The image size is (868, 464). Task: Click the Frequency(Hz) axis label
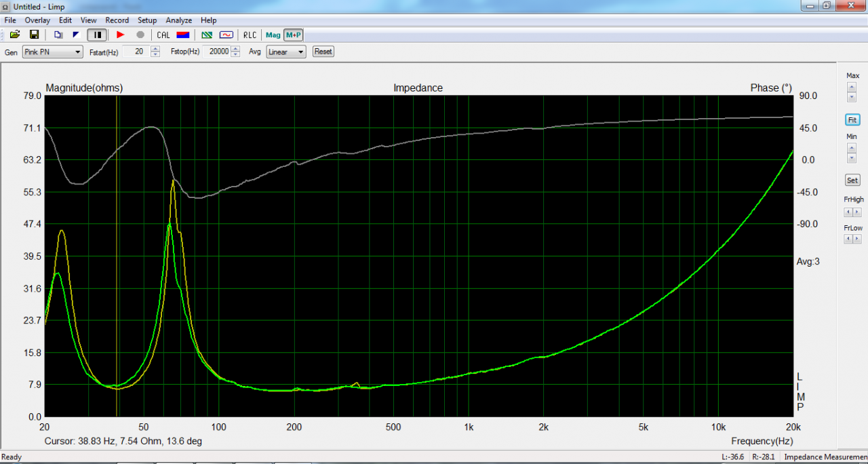pyautogui.click(x=762, y=441)
